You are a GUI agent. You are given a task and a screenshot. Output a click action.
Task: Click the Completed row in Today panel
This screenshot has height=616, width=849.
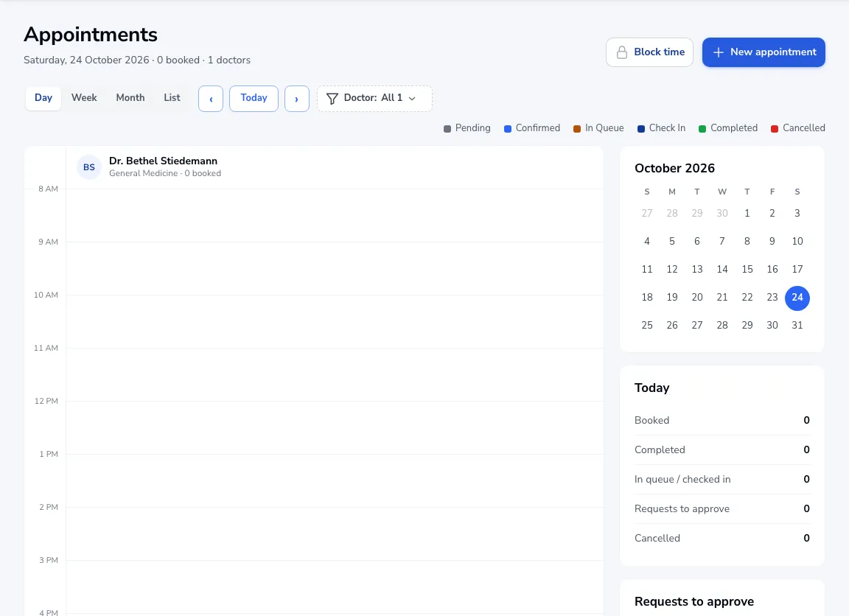pos(722,449)
